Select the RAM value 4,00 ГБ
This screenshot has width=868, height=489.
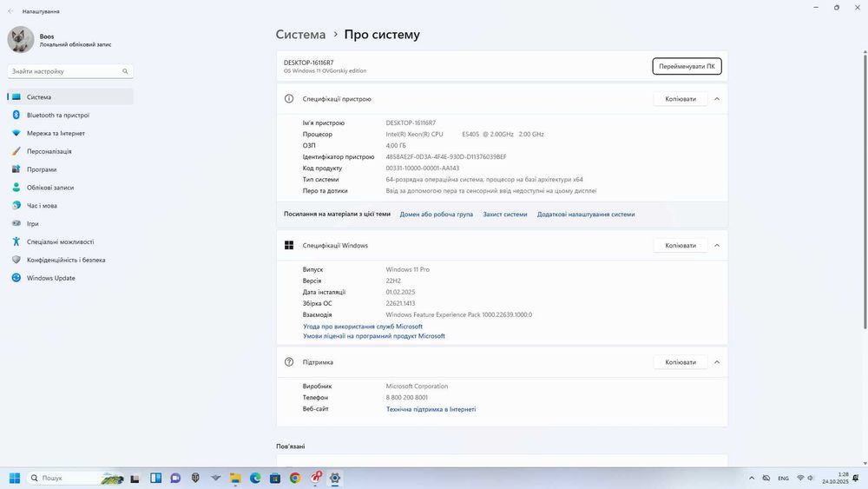click(396, 146)
